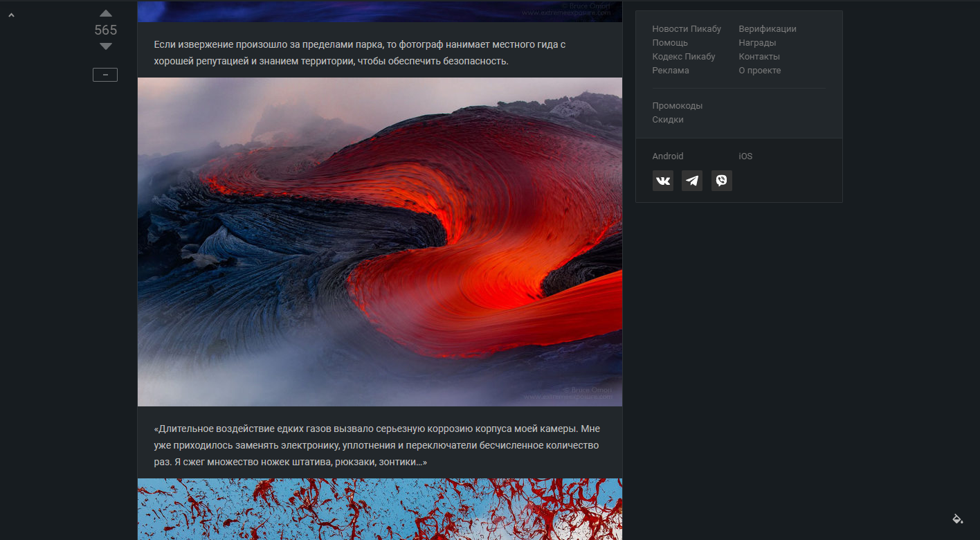The image size is (980, 540).
Task: Open the iOS app link
Action: click(x=745, y=156)
